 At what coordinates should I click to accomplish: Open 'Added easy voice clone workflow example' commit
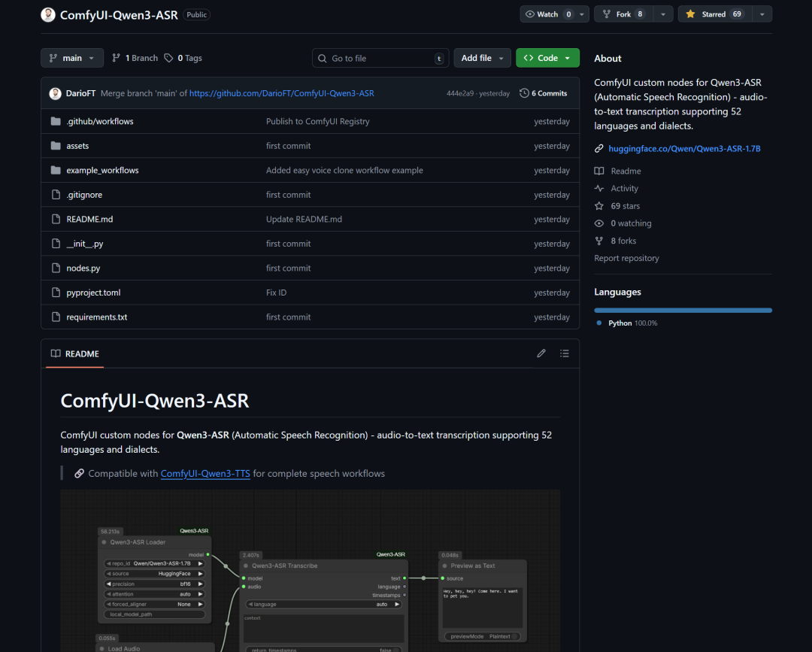(x=344, y=171)
